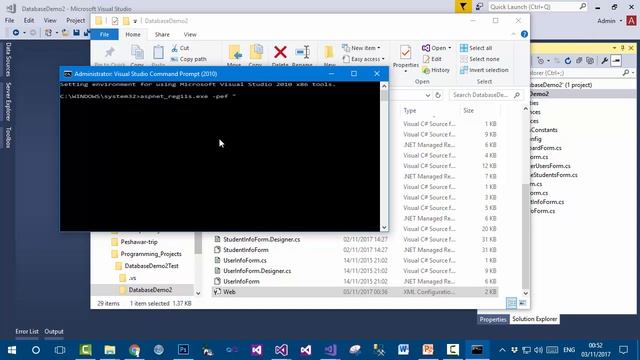Switch to the Properties panel tab
The image size is (640, 360).
coord(493,319)
